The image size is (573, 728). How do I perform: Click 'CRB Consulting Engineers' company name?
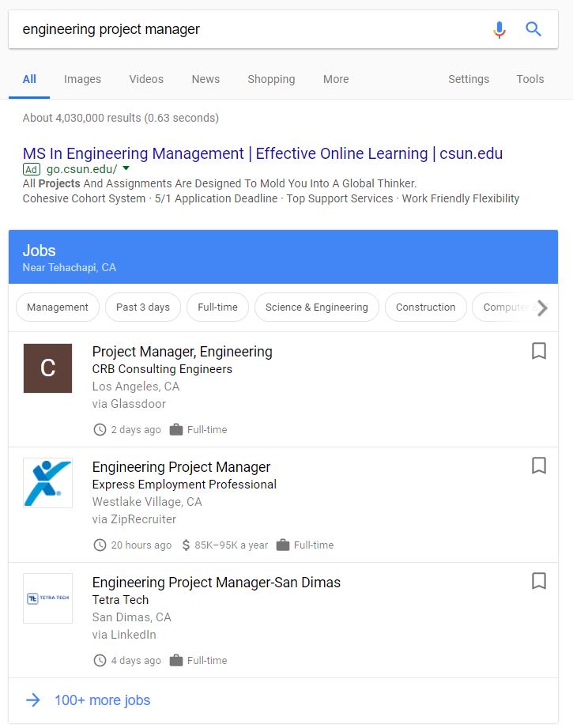[162, 369]
